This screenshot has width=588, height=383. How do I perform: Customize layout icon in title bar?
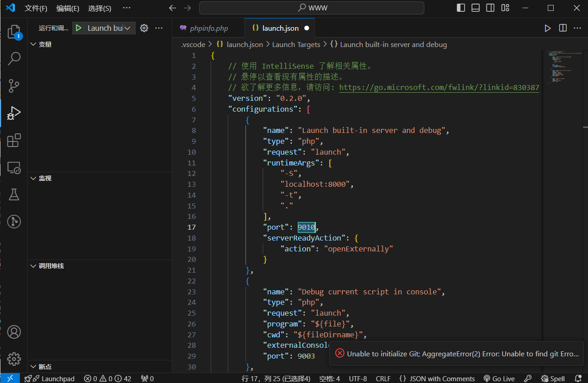coord(505,8)
